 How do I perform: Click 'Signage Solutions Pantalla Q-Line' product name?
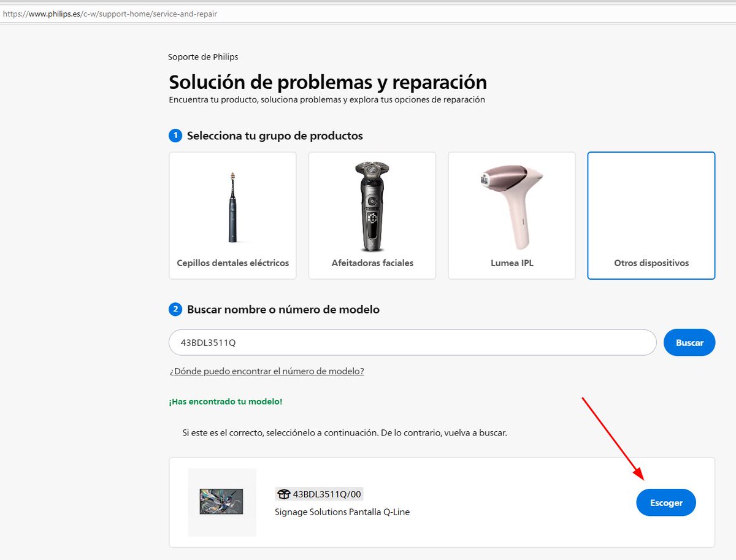(x=342, y=512)
